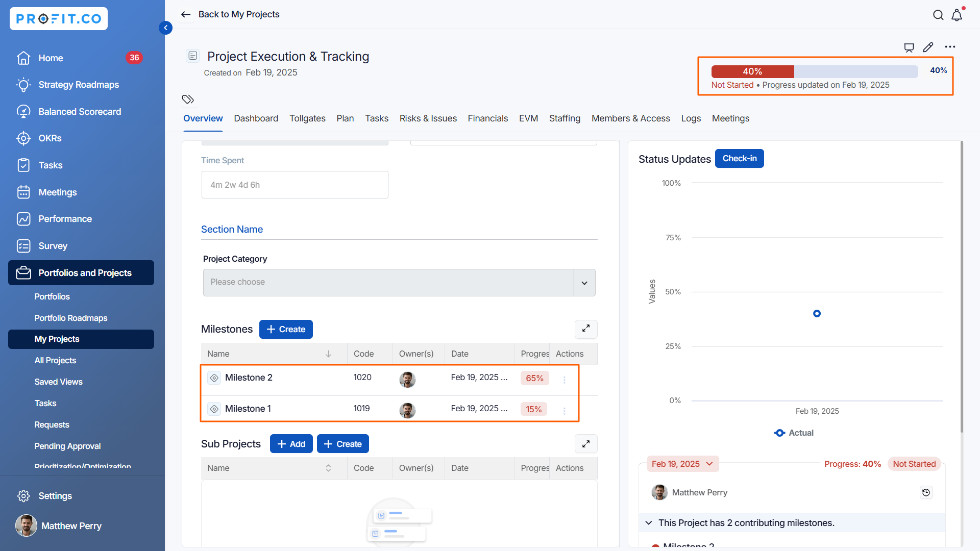The image size is (980, 551).
Task: Collapse the left sidebar with the arrow
Action: 165,28
